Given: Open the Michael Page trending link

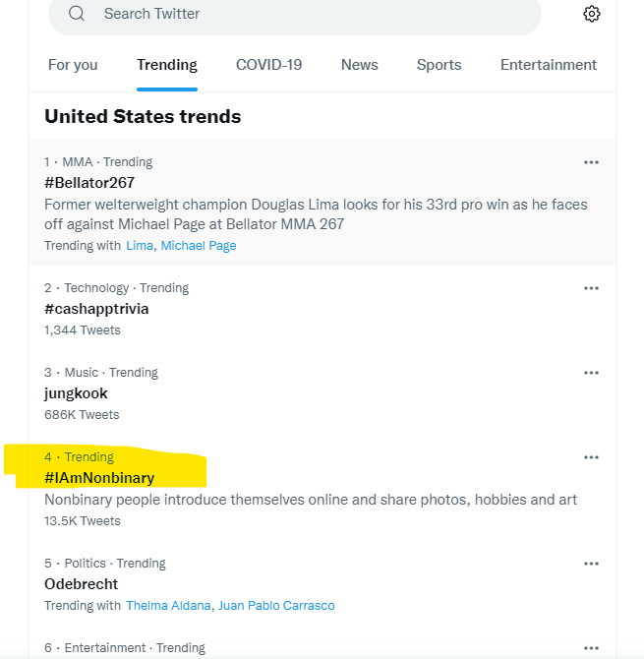Looking at the screenshot, I should tap(199, 246).
